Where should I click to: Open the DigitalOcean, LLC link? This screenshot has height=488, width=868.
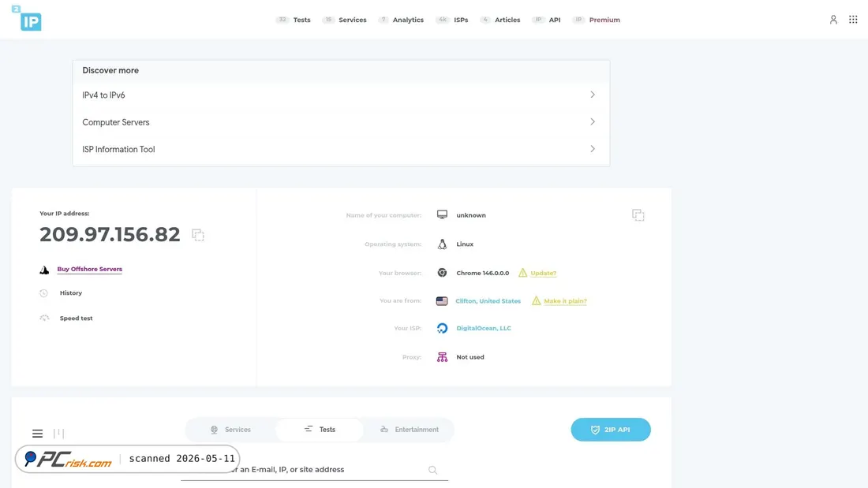point(483,328)
